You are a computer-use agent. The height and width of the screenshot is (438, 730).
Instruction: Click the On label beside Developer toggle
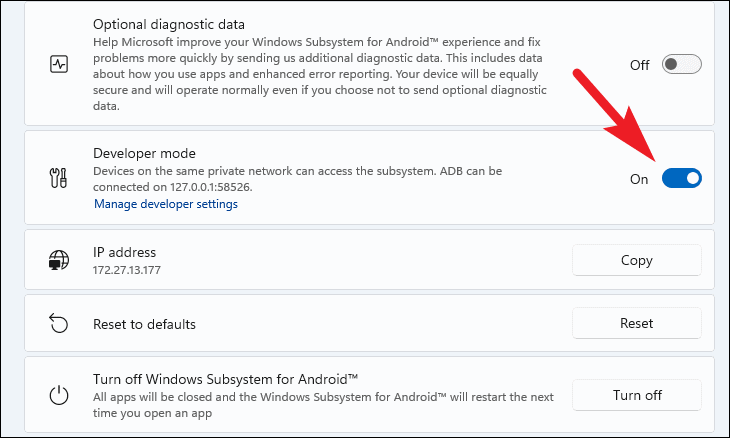[x=639, y=179]
